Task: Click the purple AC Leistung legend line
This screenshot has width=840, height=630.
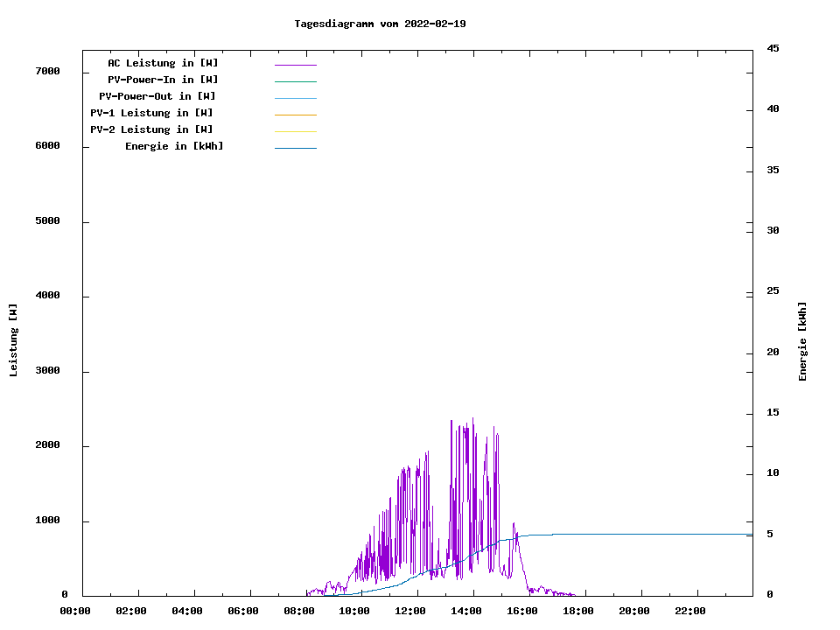Action: click(295, 65)
